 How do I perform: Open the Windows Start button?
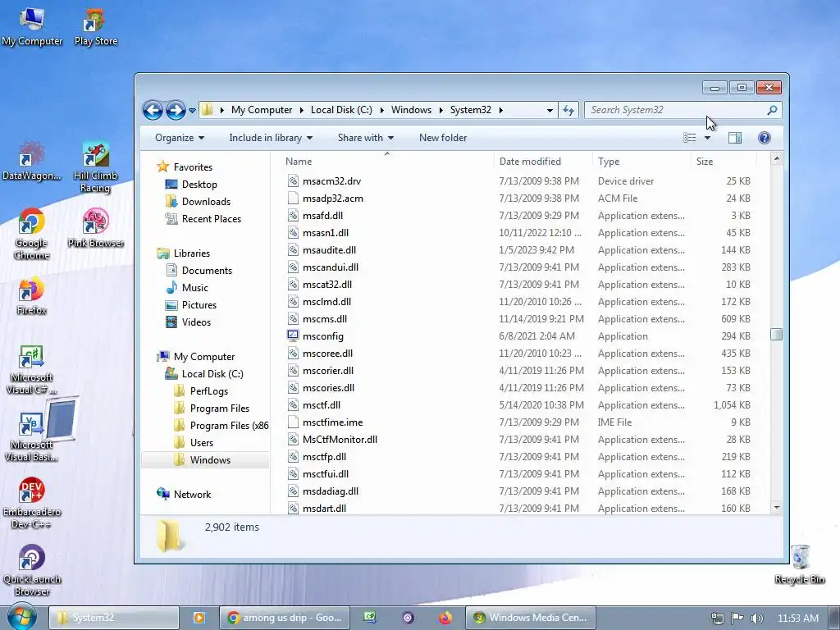click(22, 617)
